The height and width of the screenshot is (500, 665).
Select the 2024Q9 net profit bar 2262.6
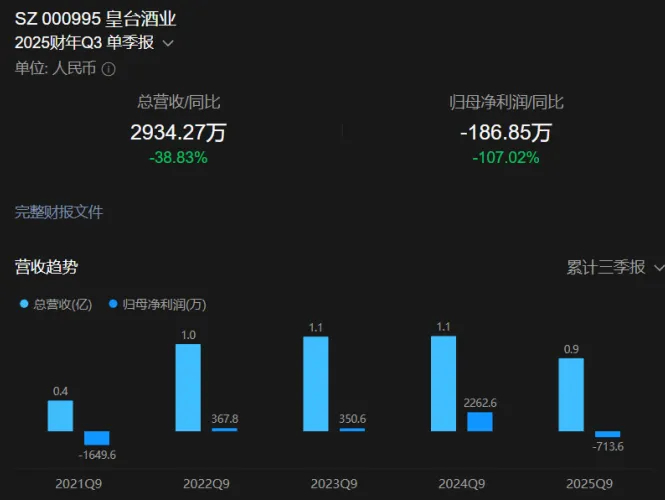coord(480,422)
